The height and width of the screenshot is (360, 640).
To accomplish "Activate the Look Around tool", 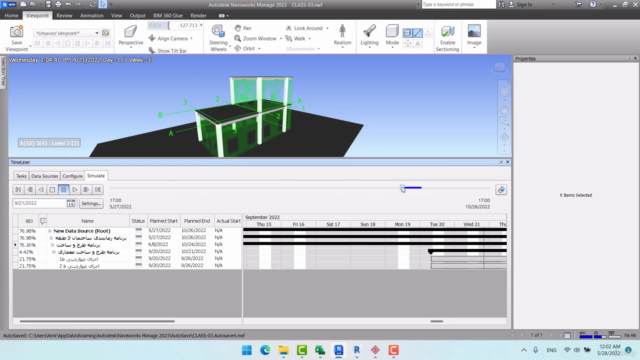I will click(304, 28).
